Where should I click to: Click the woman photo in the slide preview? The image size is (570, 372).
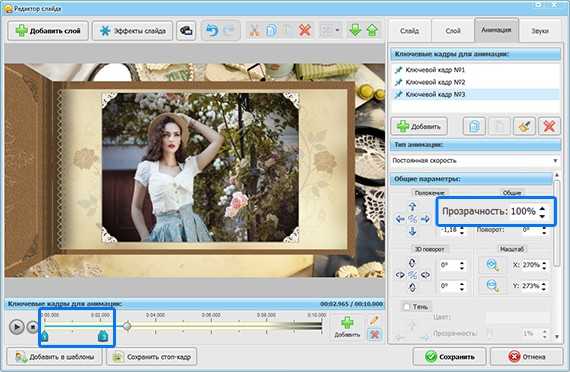[x=200, y=167]
